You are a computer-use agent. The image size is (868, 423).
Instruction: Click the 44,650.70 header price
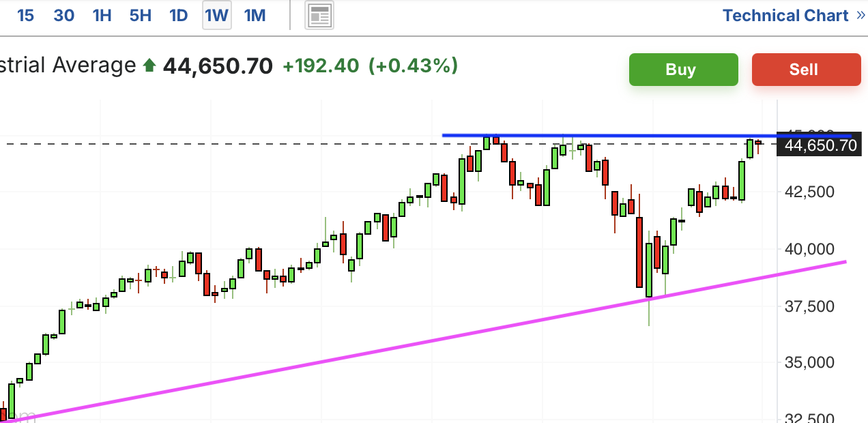click(218, 66)
